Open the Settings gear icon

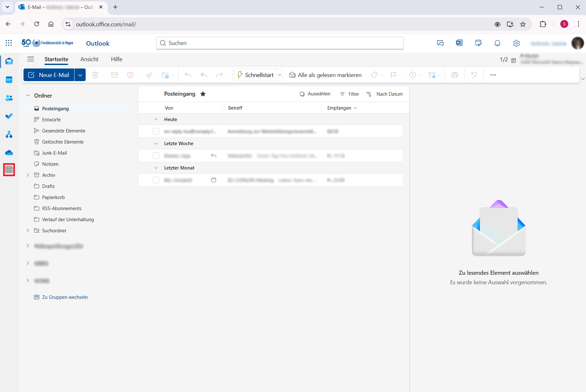(x=517, y=43)
